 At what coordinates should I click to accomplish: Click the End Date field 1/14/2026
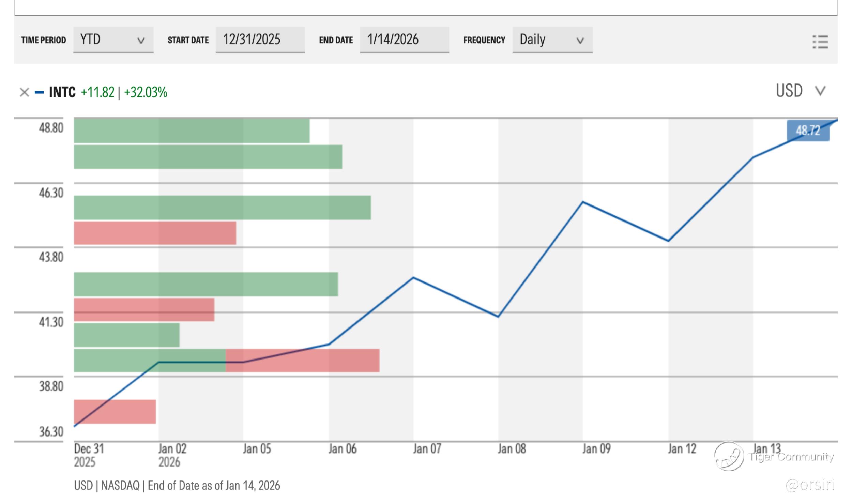click(x=404, y=40)
